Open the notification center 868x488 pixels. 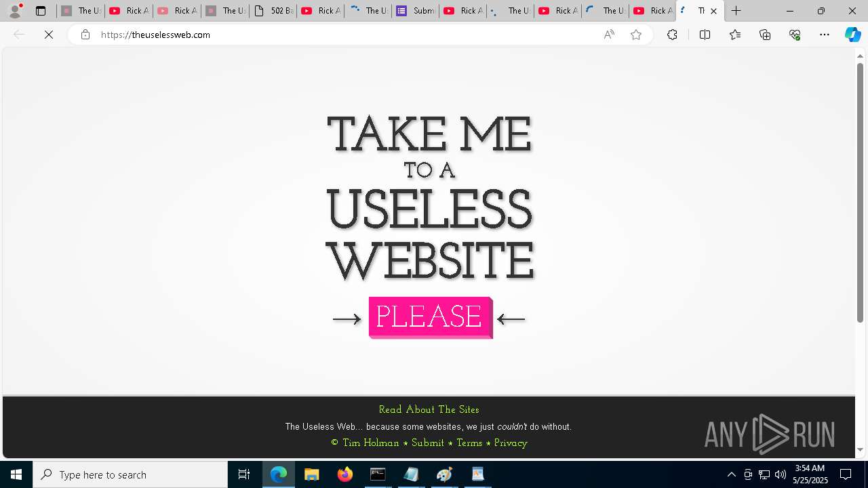point(846,474)
